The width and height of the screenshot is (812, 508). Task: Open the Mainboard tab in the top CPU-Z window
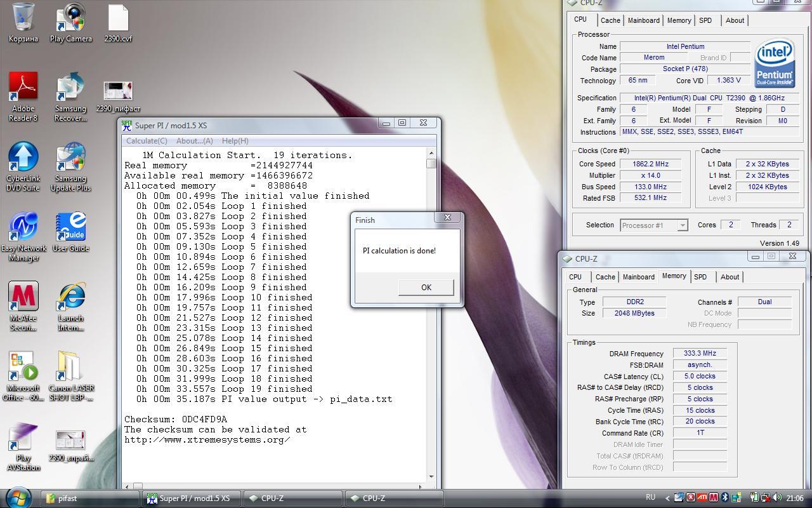click(643, 20)
